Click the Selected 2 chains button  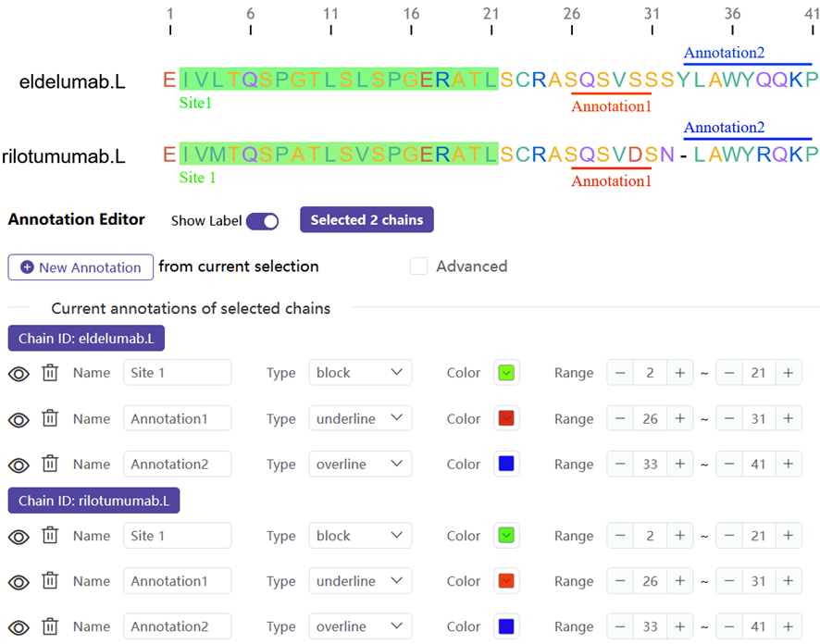tap(367, 219)
